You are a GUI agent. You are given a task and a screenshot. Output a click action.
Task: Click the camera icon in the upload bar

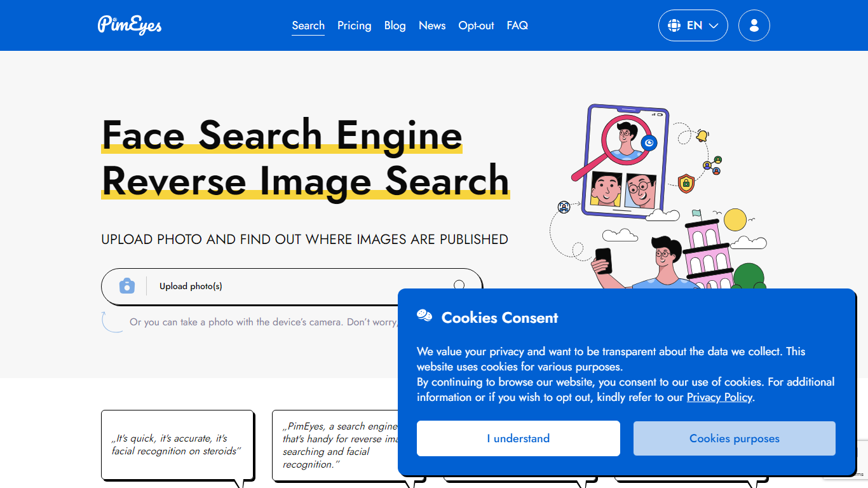127,286
